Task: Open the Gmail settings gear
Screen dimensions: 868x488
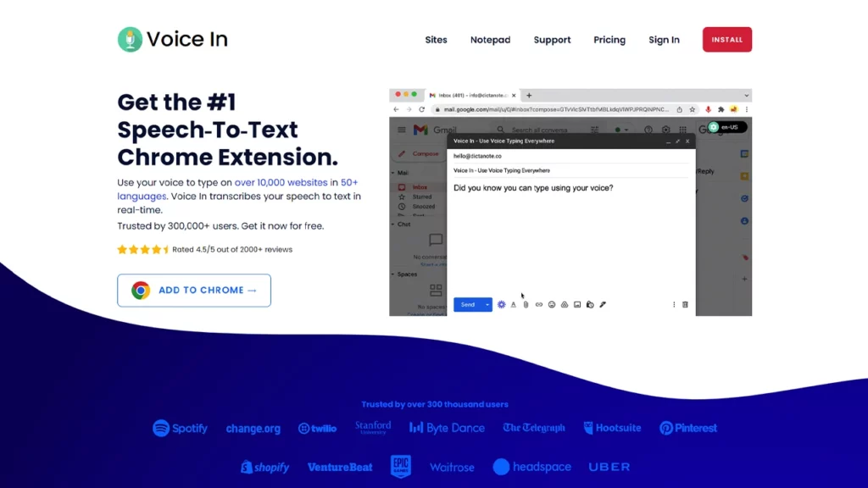Action: (666, 130)
